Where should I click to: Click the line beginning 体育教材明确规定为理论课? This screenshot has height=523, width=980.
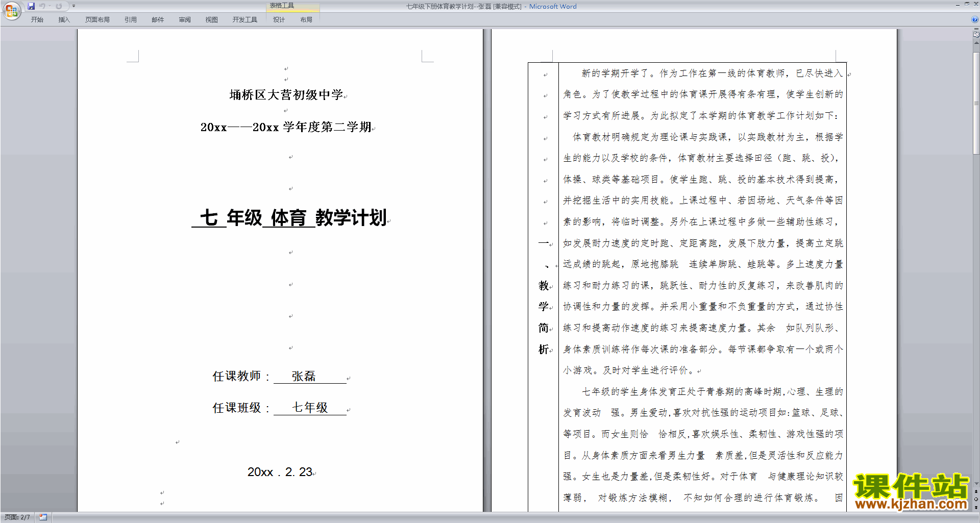(708, 137)
